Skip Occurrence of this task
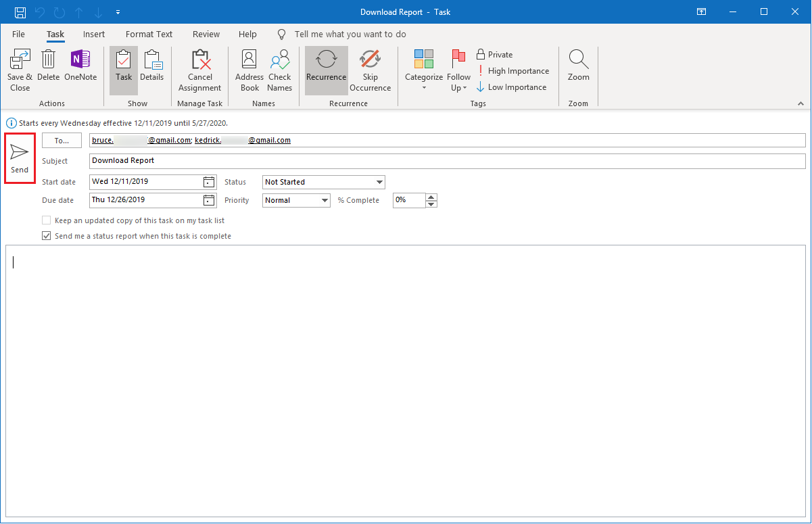 click(371, 70)
